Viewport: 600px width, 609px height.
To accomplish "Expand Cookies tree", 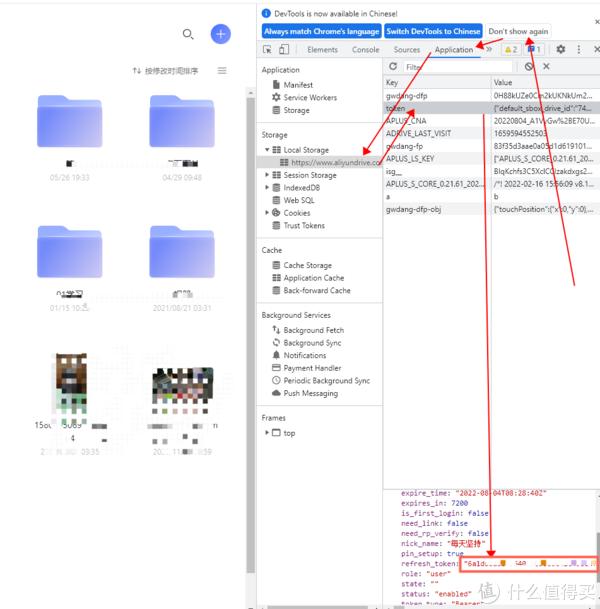I will pyautogui.click(x=267, y=213).
